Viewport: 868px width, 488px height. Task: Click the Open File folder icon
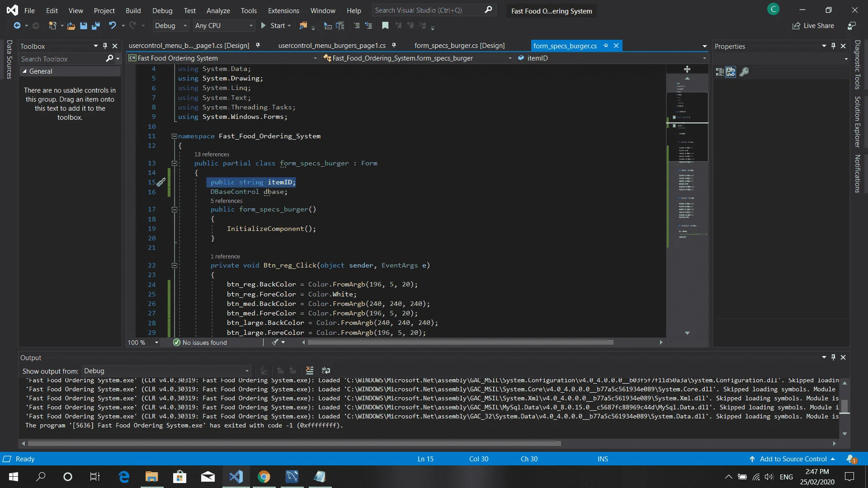tap(71, 26)
